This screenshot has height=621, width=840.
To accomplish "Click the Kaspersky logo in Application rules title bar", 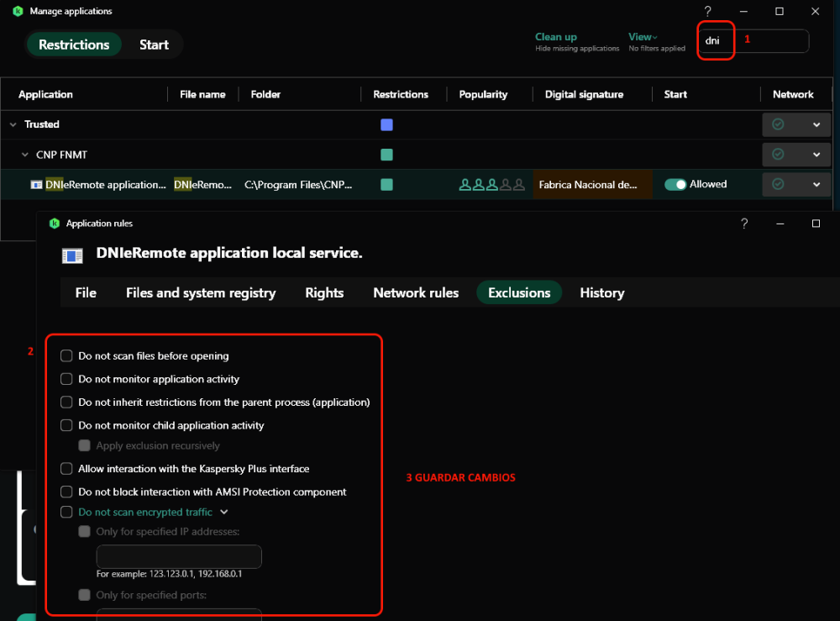I will tap(54, 224).
